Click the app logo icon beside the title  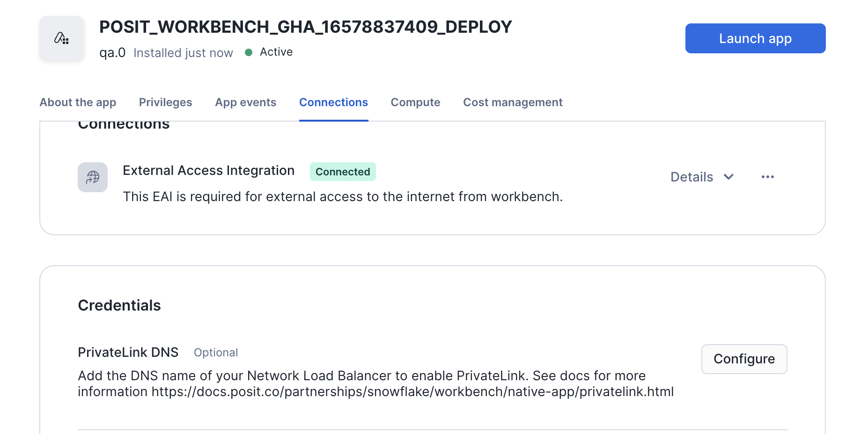(62, 38)
